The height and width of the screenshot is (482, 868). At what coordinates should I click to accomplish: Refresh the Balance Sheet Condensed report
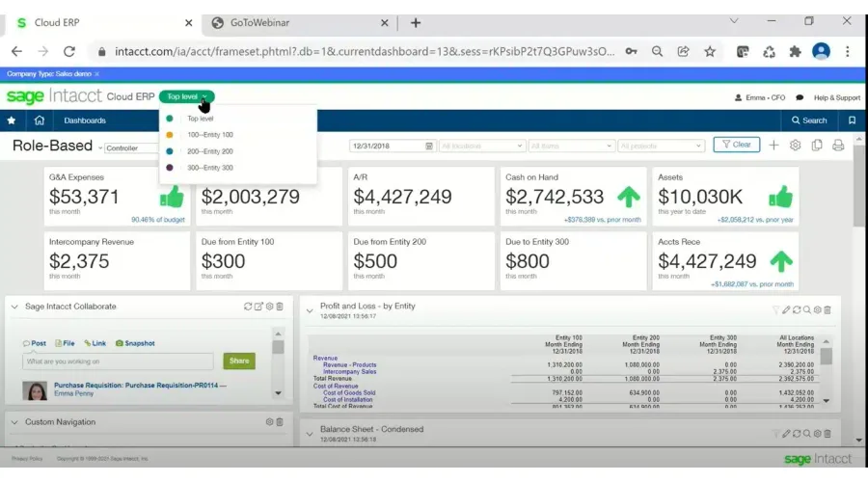(797, 433)
